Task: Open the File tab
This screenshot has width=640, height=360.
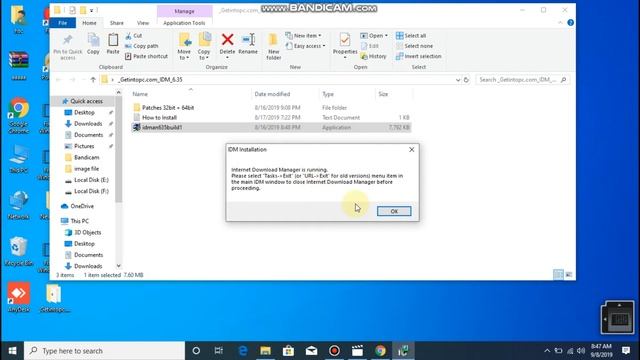Action: pyautogui.click(x=62, y=23)
